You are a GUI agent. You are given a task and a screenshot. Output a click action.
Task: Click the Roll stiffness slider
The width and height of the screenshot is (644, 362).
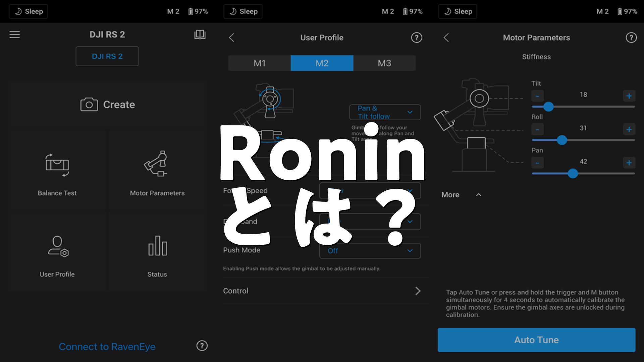pyautogui.click(x=583, y=140)
